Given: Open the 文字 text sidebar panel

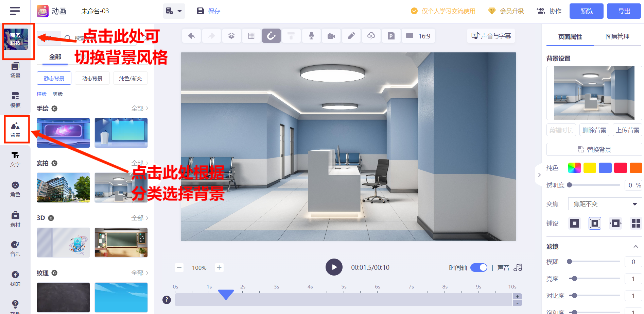Looking at the screenshot, I should tap(15, 159).
